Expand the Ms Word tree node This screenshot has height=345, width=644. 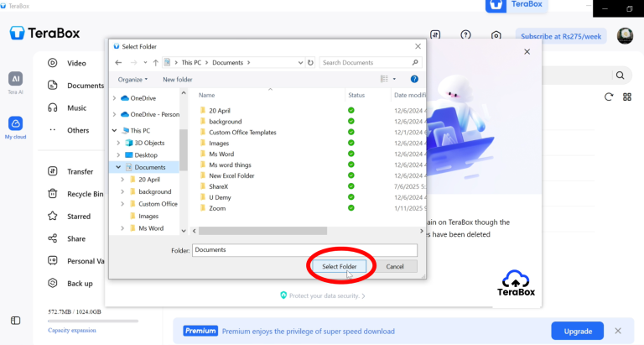point(122,228)
